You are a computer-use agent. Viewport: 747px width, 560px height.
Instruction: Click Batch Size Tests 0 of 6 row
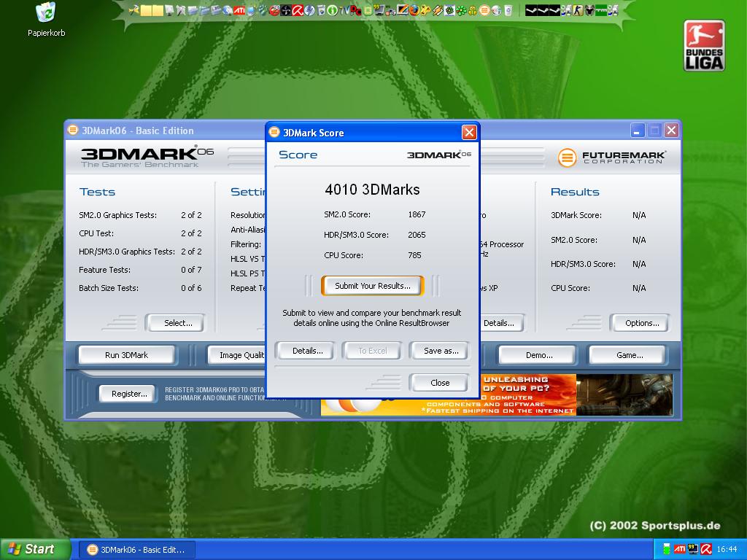click(x=140, y=288)
